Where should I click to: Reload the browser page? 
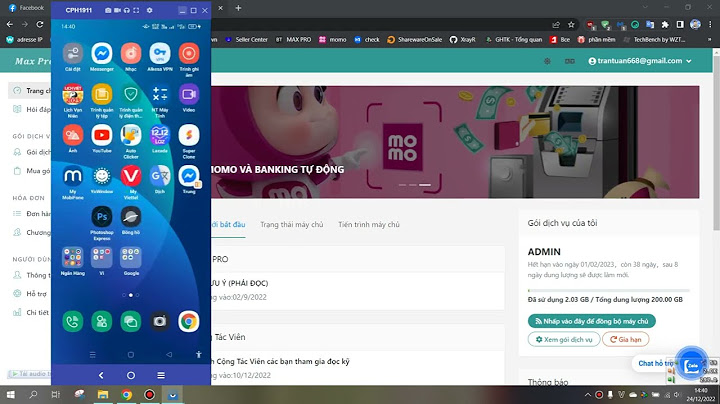click(x=40, y=24)
